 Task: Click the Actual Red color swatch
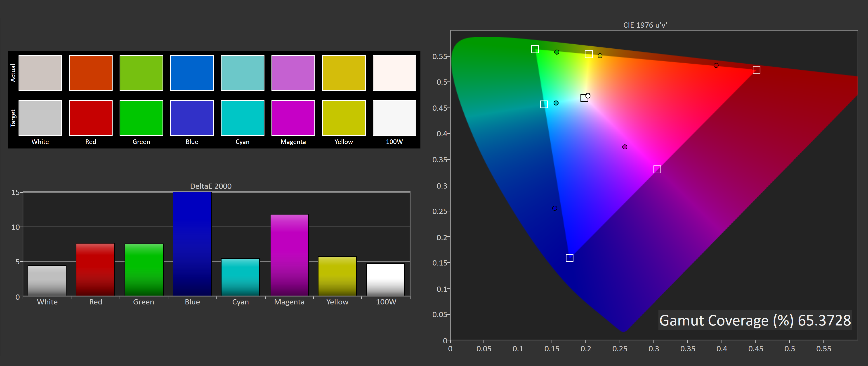point(91,73)
